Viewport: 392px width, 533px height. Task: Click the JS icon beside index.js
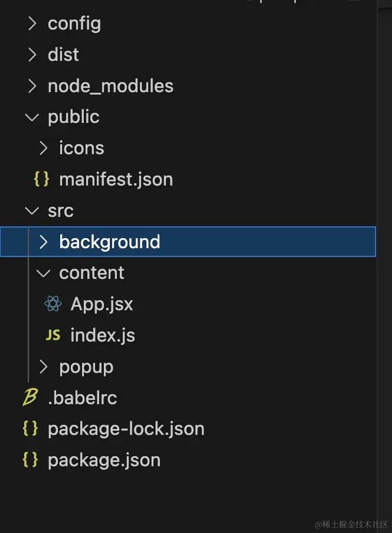tap(53, 335)
